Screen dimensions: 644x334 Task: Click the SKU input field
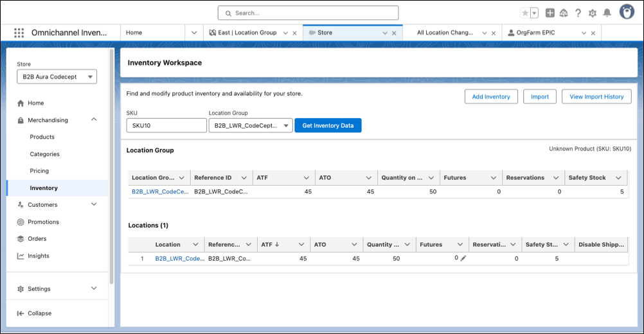[x=166, y=125]
